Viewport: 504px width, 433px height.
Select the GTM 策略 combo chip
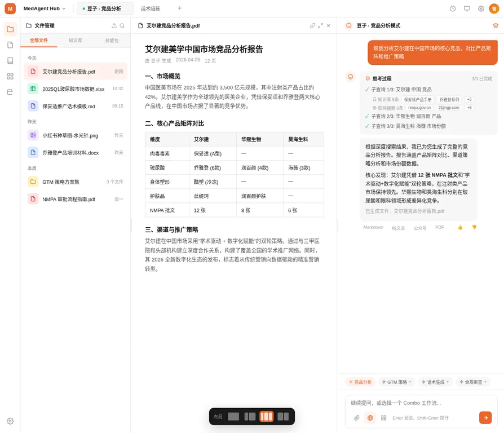tap(397, 382)
